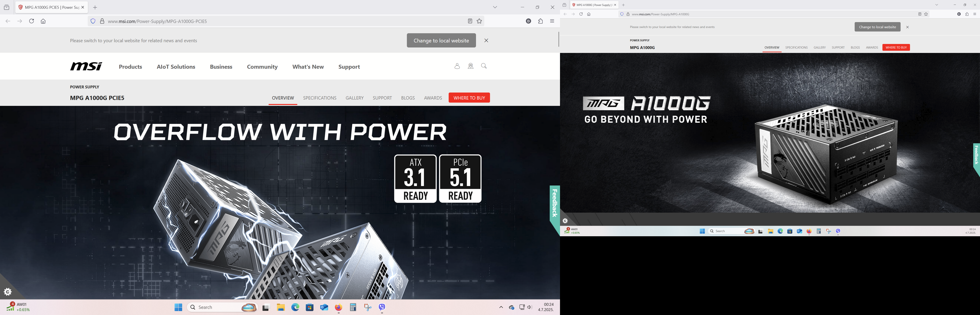Show hidden tray icons chevron

pyautogui.click(x=501, y=307)
